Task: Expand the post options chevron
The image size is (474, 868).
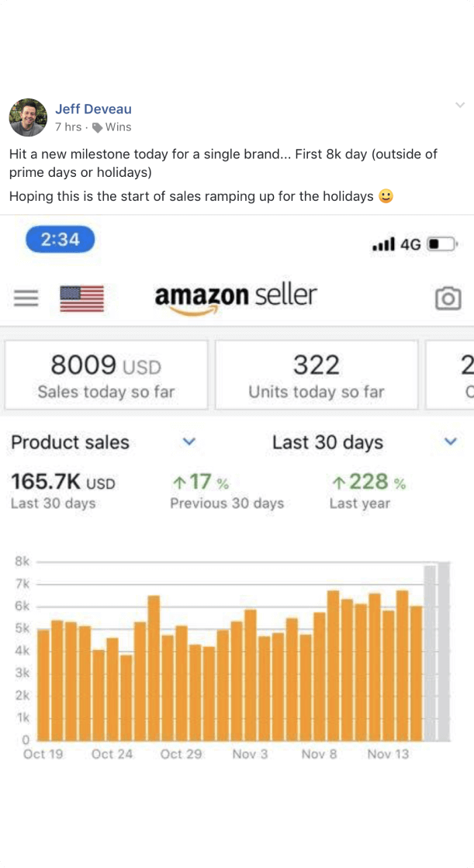Action: (460, 105)
